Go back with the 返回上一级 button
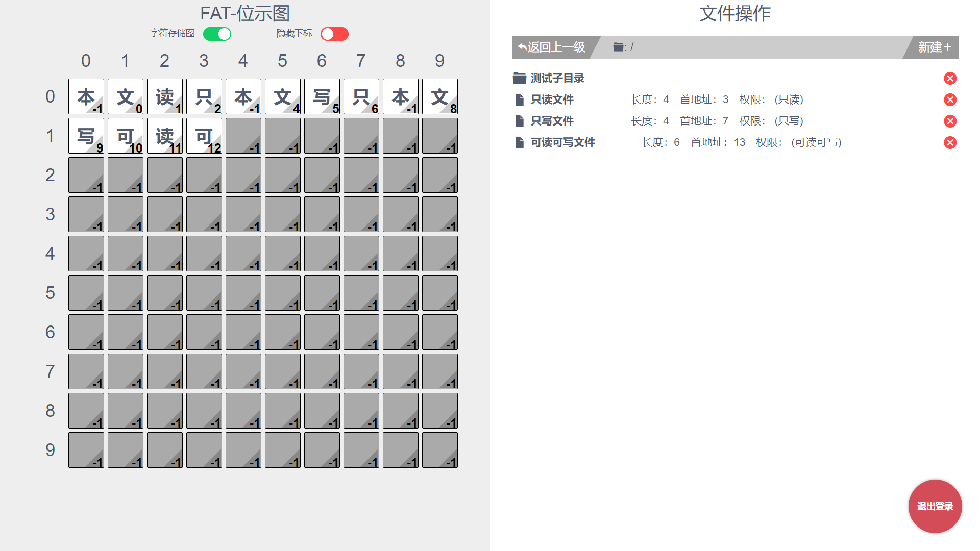 (x=552, y=47)
